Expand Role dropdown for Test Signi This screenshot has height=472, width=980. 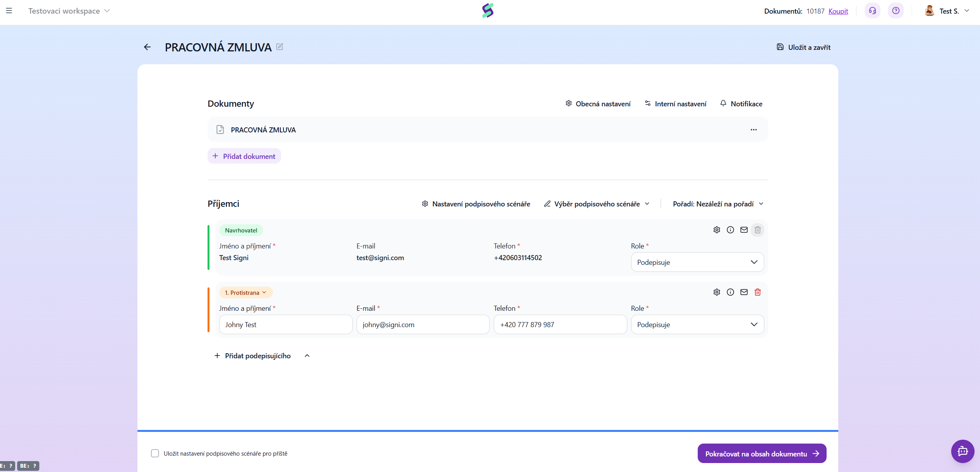[x=697, y=262]
